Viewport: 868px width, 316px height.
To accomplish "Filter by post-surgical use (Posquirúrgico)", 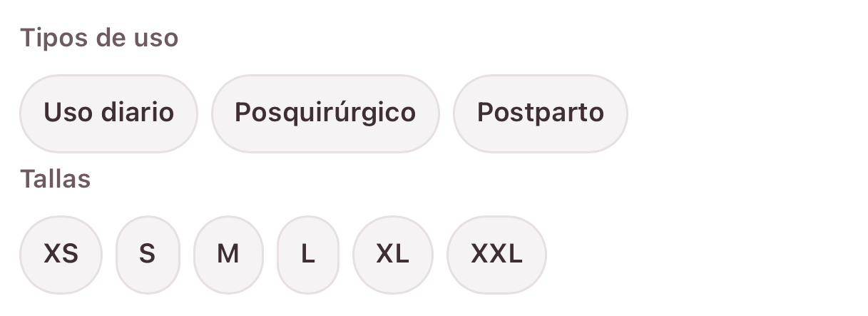I will tap(325, 113).
